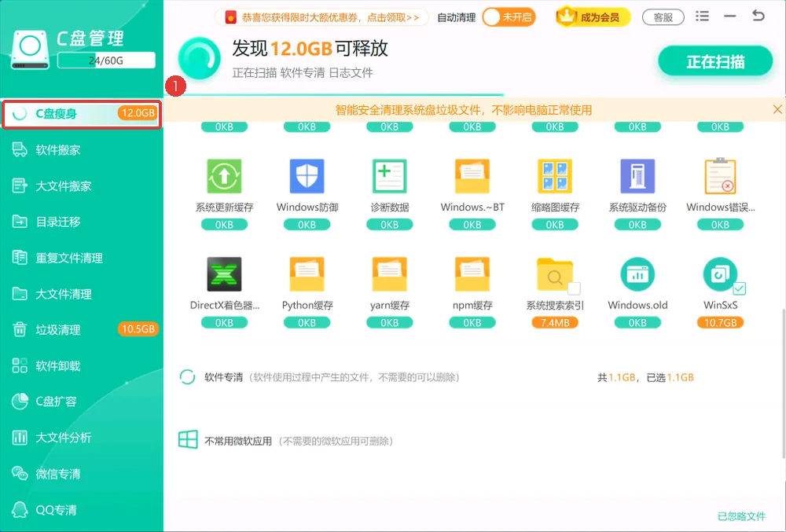Click the 软件专清 section heading
The height and width of the screenshot is (532, 786).
(x=223, y=377)
